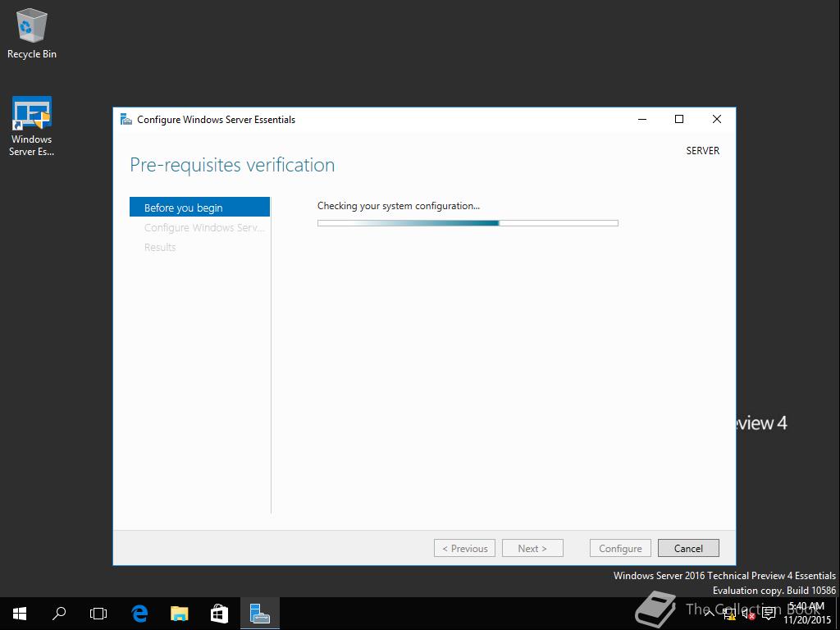This screenshot has height=630, width=840.
Task: Open the Windows Server Essentials desktop shortcut
Action: [32, 126]
